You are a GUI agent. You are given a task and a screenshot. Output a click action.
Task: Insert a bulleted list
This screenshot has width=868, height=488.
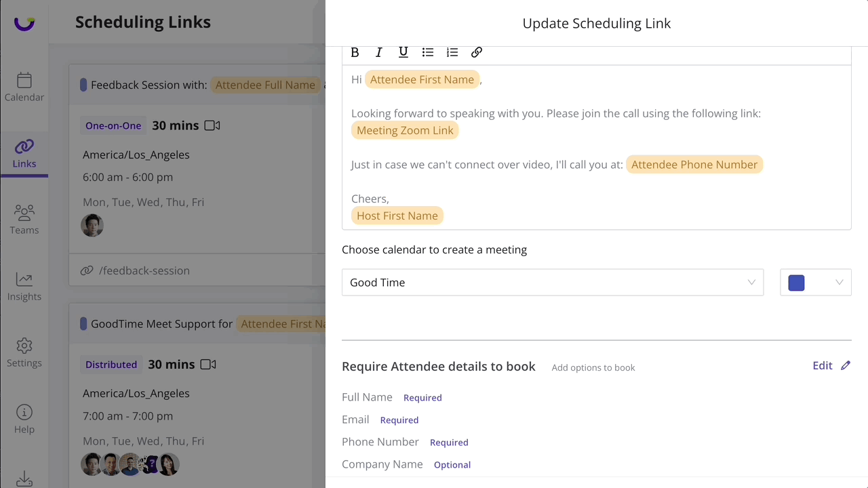click(428, 52)
